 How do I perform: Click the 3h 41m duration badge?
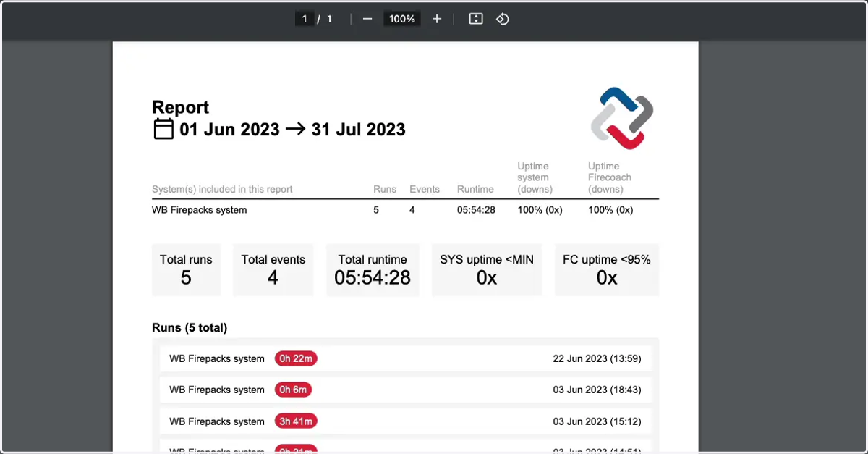click(x=296, y=421)
